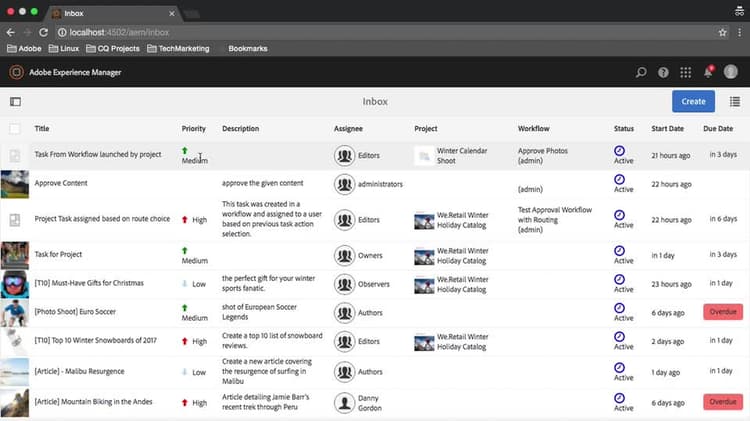Open the Mountain Biking in the Andes thumbnail
Screen dimensions: 750x421
[14, 403]
